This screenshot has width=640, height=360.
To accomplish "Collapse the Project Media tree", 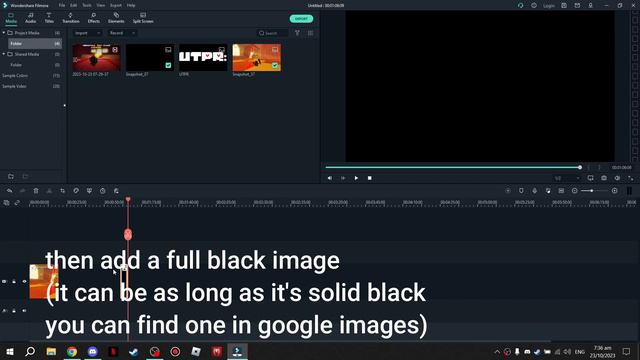I will 4,33.
